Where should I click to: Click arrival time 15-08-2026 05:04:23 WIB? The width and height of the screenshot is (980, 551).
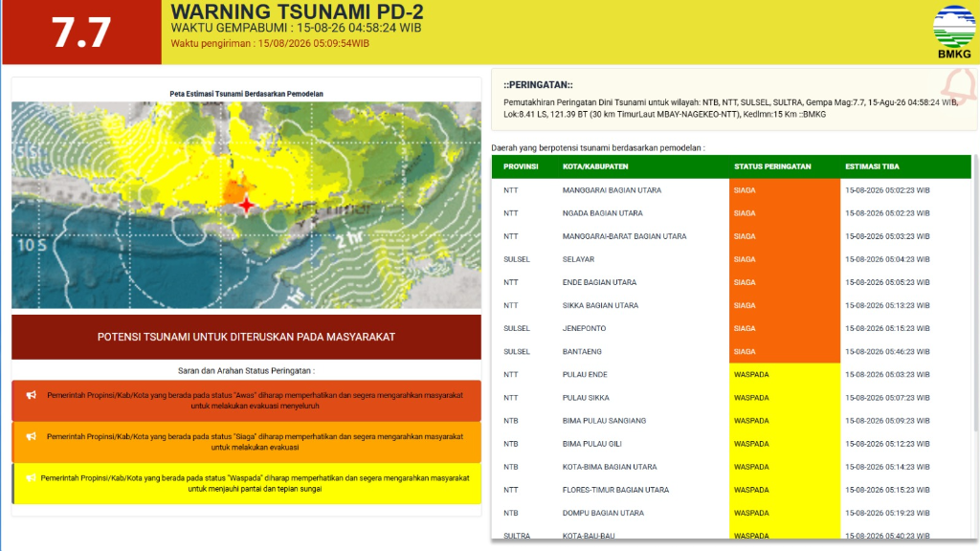pyautogui.click(x=887, y=259)
